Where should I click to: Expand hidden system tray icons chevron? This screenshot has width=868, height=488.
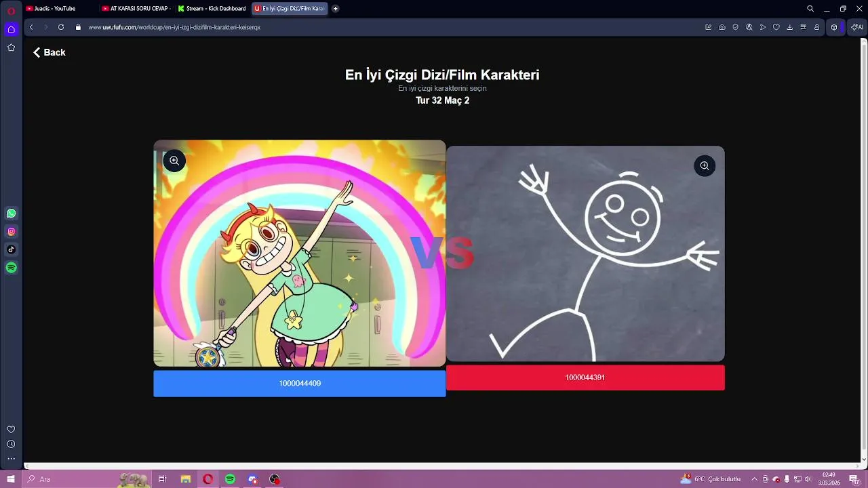pos(754,479)
